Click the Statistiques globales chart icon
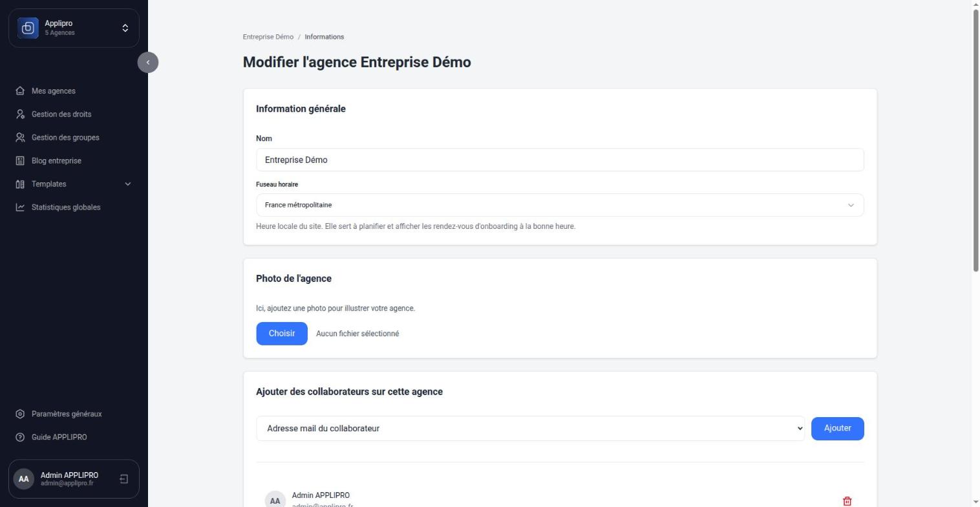 pos(20,208)
